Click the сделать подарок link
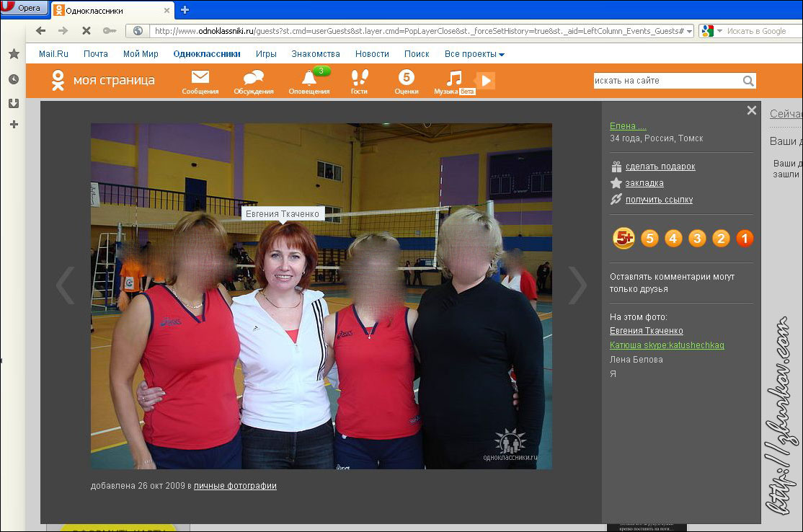803x532 pixels. 660,167
